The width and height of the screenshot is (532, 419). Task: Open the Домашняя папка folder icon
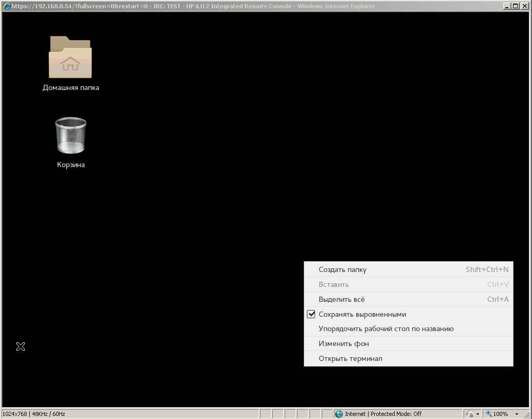70,57
